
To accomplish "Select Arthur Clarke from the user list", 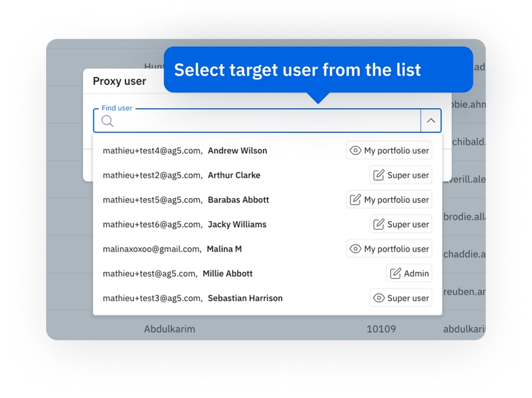I will (233, 175).
